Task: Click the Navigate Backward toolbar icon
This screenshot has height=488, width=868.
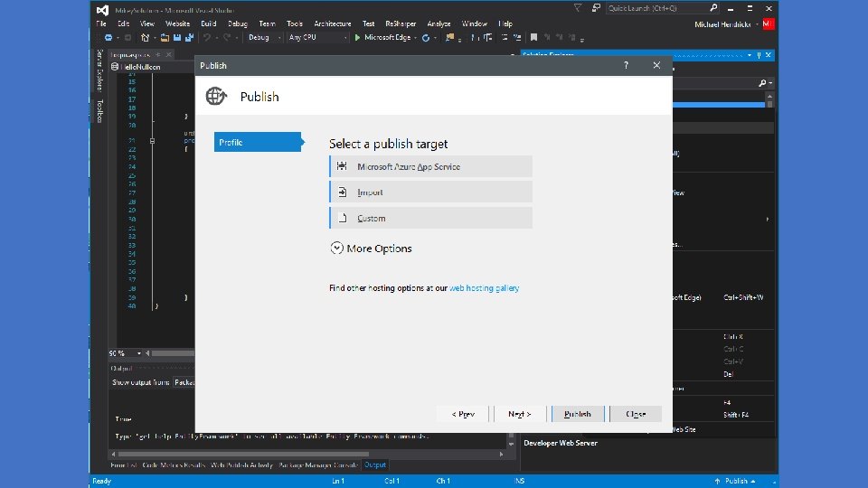Action: tap(108, 38)
